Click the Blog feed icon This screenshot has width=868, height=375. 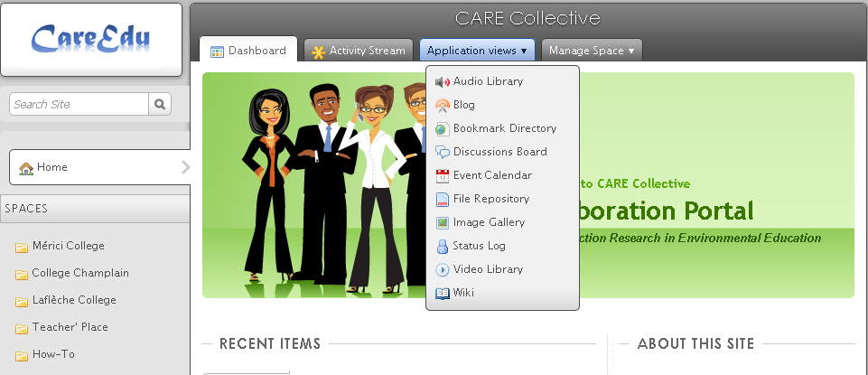pos(442,105)
